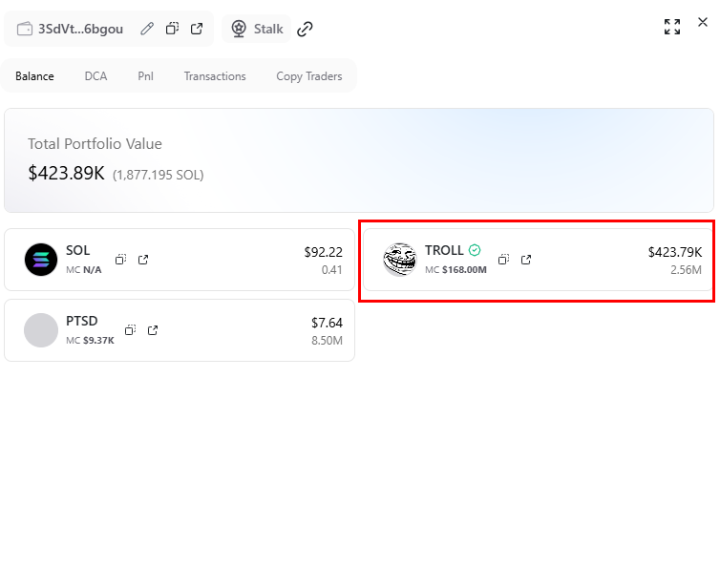The height and width of the screenshot is (588, 720).
Task: Go to the Transactions tab
Action: [x=215, y=76]
